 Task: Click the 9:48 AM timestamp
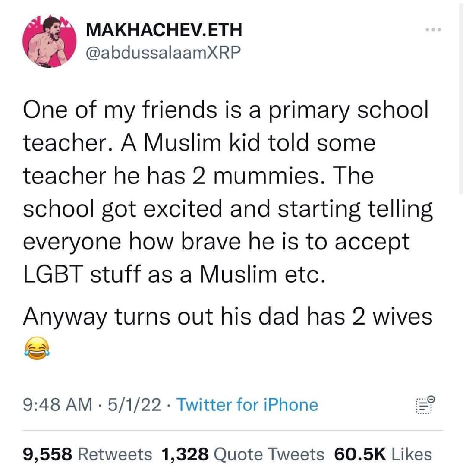point(57,405)
